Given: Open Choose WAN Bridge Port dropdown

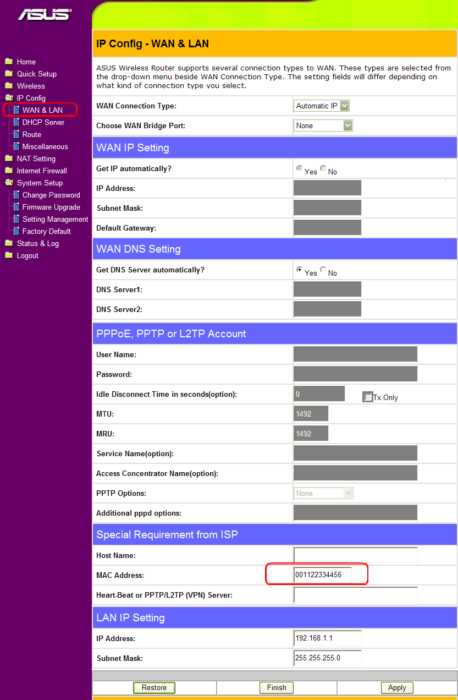Looking at the screenshot, I should click(x=323, y=125).
